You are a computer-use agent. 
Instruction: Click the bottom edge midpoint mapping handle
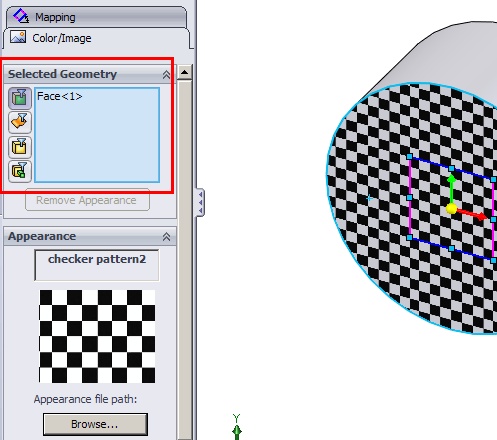tap(451, 248)
